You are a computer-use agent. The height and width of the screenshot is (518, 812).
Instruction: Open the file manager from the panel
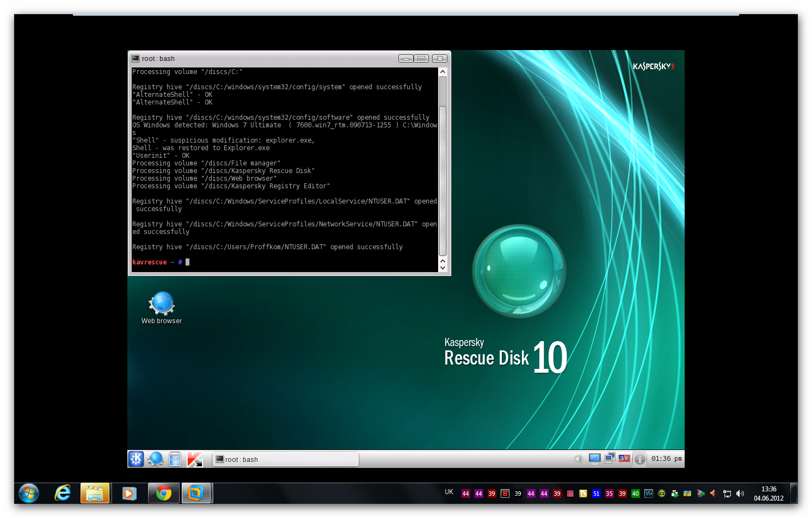tap(175, 459)
